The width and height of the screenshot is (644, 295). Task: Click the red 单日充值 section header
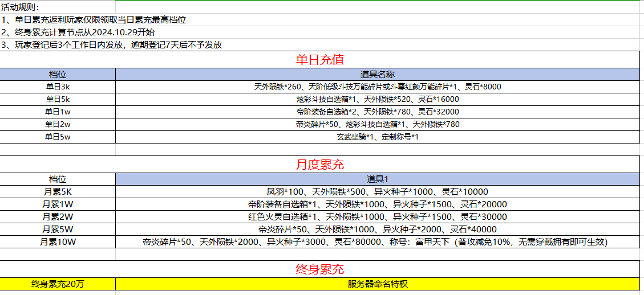click(x=320, y=59)
